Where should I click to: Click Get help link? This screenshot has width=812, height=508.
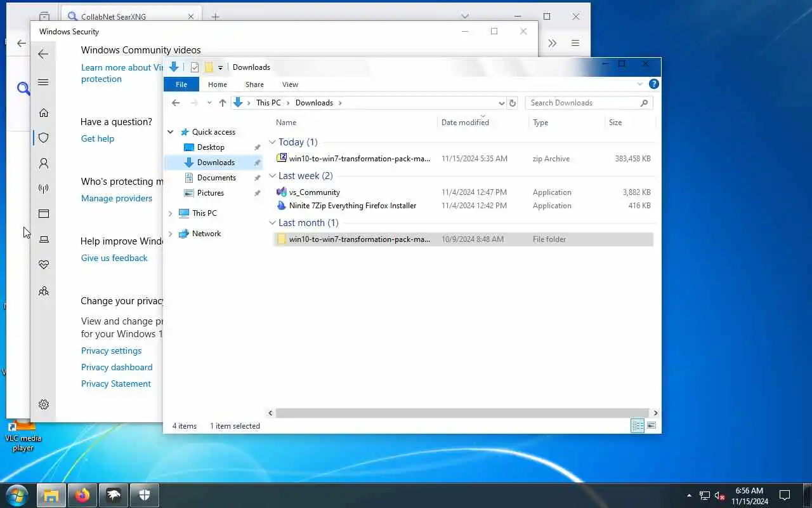pos(98,138)
